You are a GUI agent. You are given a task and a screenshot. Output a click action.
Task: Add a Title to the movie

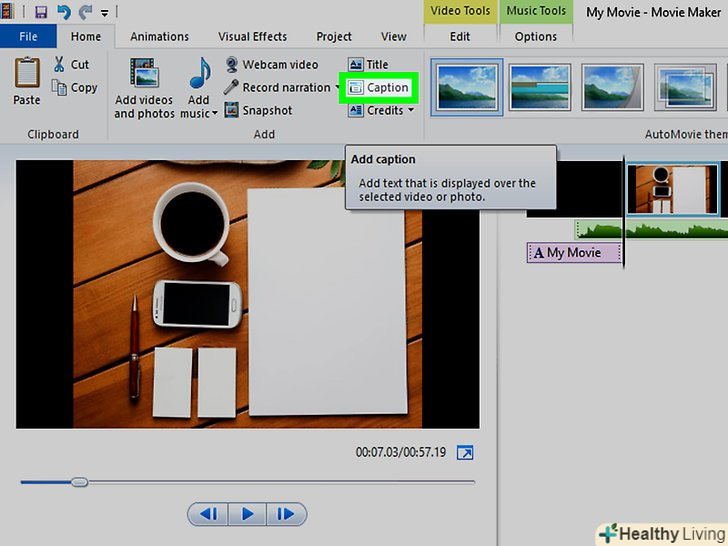click(368, 64)
